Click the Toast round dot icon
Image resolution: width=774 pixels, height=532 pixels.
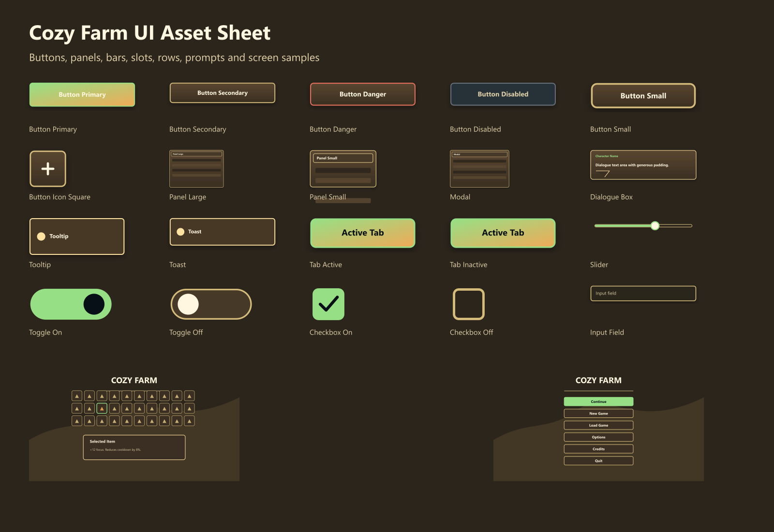click(180, 232)
